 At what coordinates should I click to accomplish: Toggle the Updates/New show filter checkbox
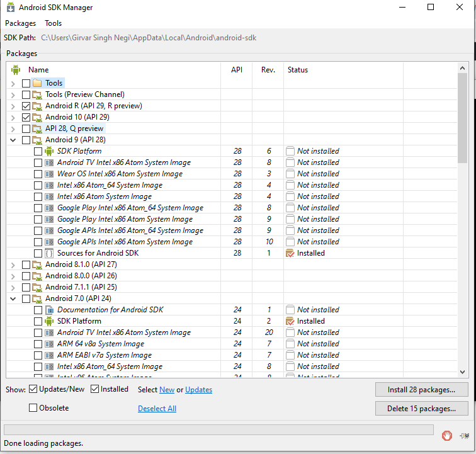33,389
